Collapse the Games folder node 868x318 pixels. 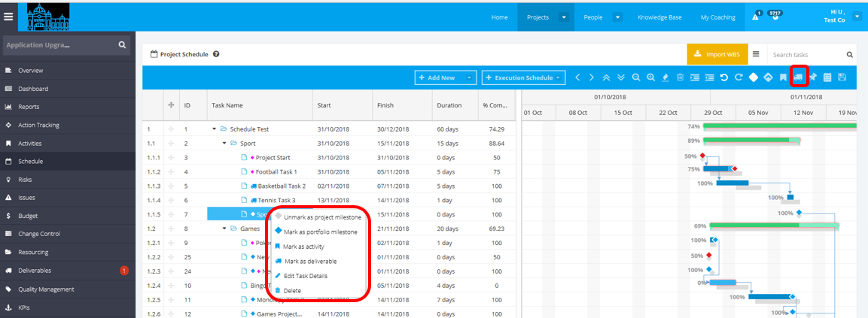(x=225, y=228)
